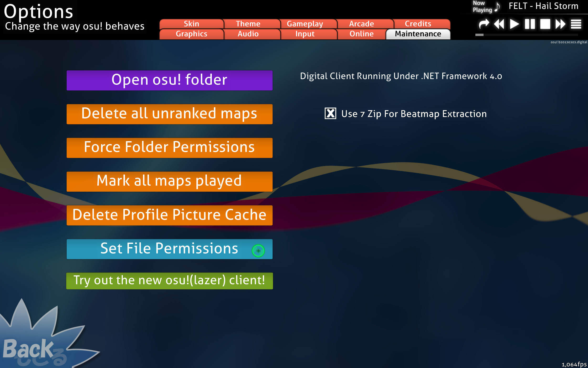
Task: Open the playlist menu icon
Action: (576, 24)
